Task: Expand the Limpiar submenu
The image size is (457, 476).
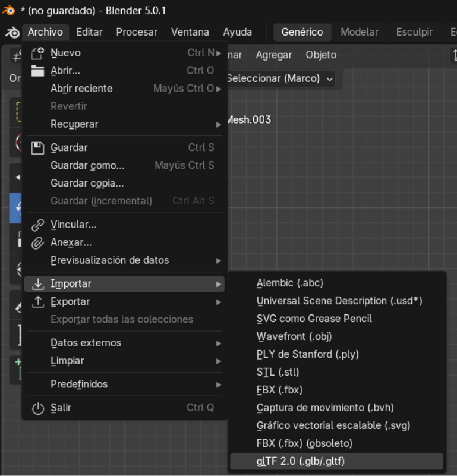Action: (124, 361)
